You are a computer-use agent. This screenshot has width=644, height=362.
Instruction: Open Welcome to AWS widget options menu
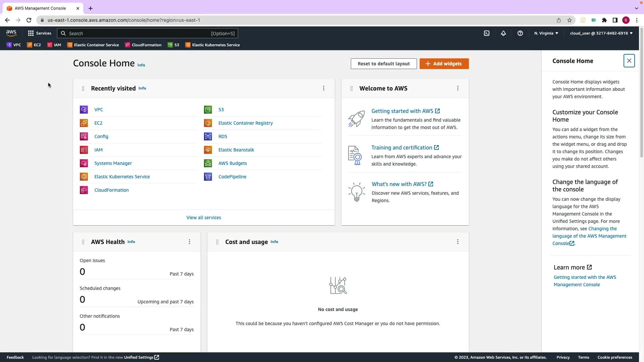(458, 88)
